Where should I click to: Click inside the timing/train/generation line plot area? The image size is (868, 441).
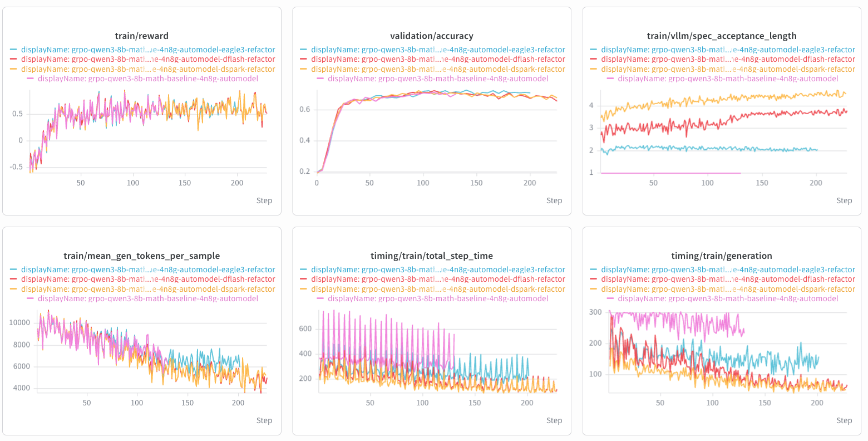pyautogui.click(x=728, y=351)
